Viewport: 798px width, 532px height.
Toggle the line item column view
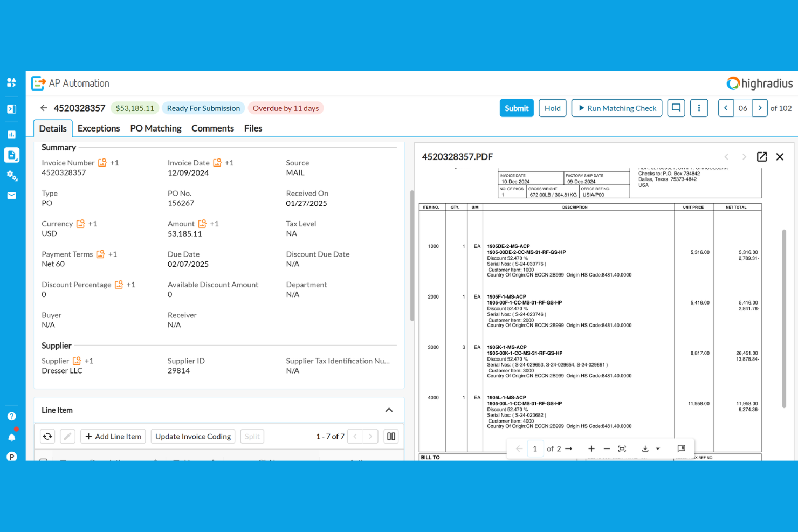click(391, 436)
